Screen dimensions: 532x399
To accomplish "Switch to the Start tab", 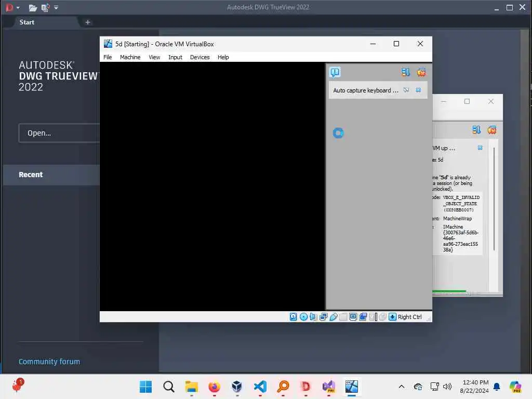I will coord(27,22).
